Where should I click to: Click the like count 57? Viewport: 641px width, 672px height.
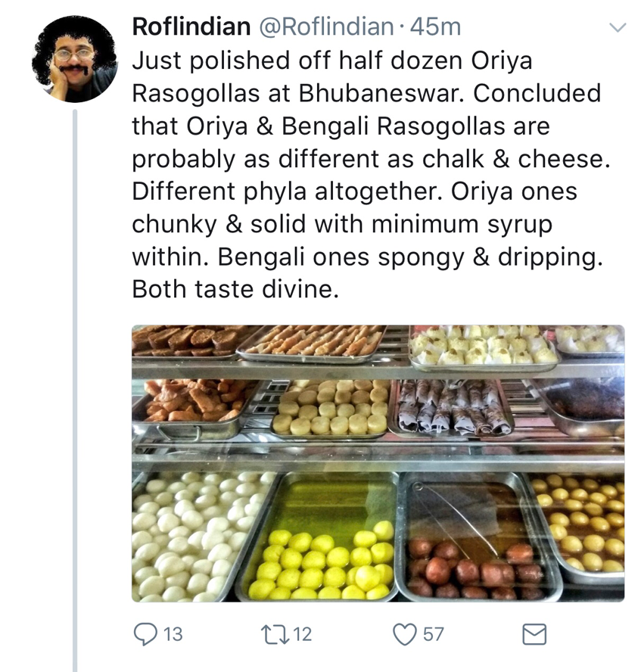click(x=433, y=634)
